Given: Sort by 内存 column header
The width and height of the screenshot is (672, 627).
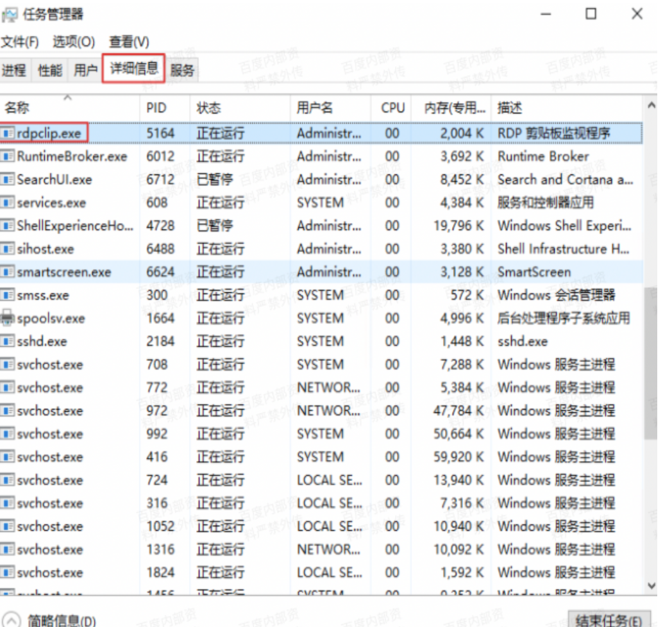Looking at the screenshot, I should click(x=454, y=108).
